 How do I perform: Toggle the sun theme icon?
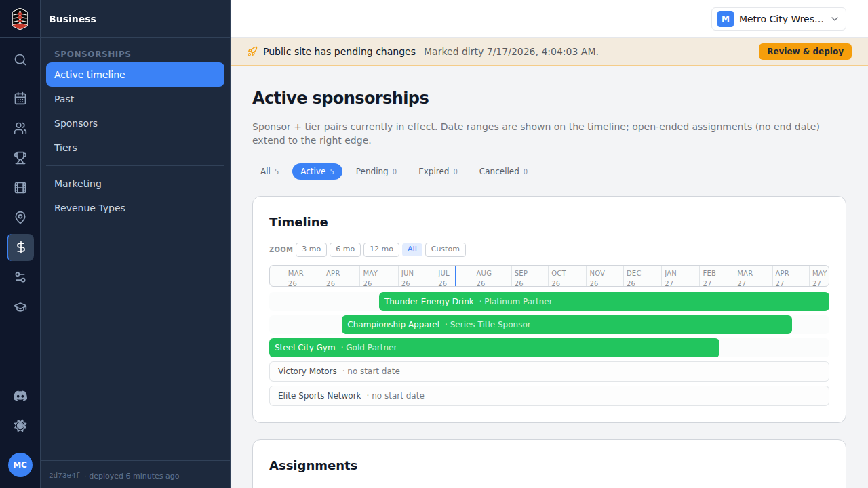coord(20,426)
